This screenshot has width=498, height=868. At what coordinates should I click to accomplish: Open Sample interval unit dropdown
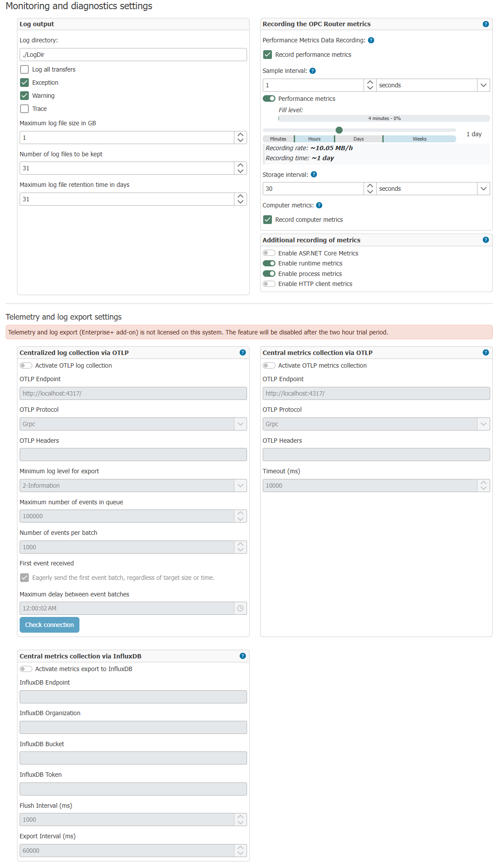(483, 85)
